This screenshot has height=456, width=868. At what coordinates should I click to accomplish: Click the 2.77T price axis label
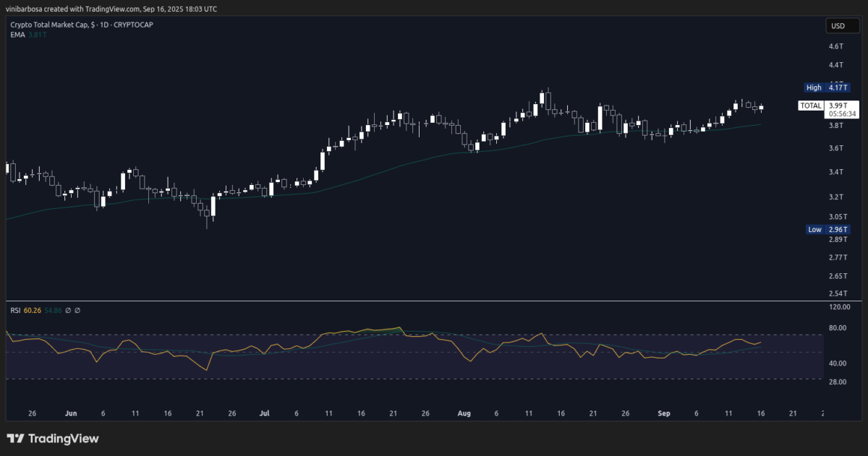pos(838,257)
